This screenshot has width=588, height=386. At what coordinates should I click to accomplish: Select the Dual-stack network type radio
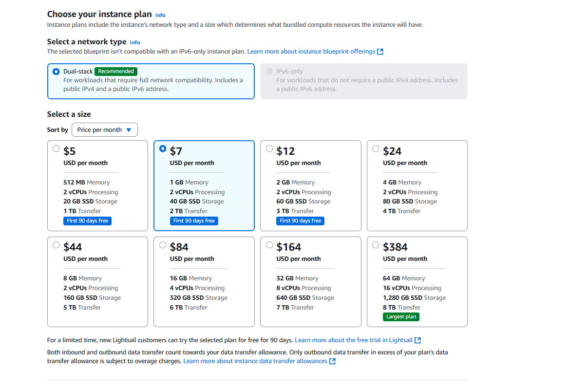56,72
